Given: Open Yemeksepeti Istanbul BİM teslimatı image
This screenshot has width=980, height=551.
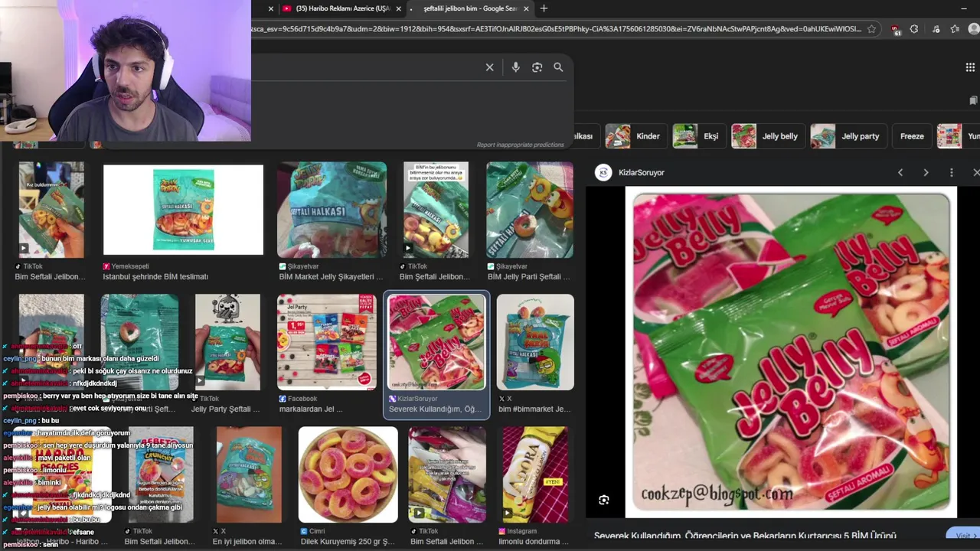Looking at the screenshot, I should tap(183, 210).
